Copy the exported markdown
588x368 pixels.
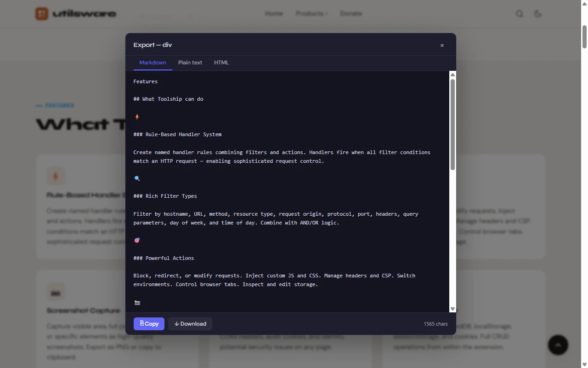(149, 324)
